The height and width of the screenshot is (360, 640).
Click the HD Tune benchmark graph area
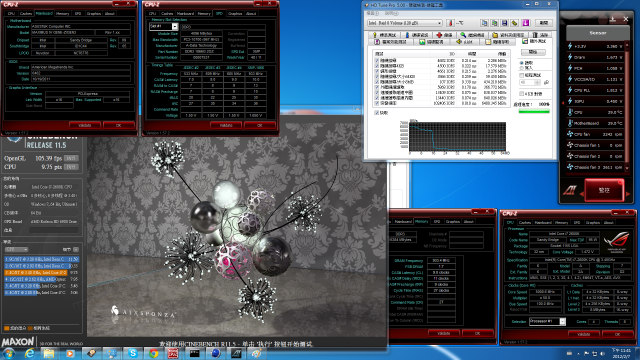[457, 136]
